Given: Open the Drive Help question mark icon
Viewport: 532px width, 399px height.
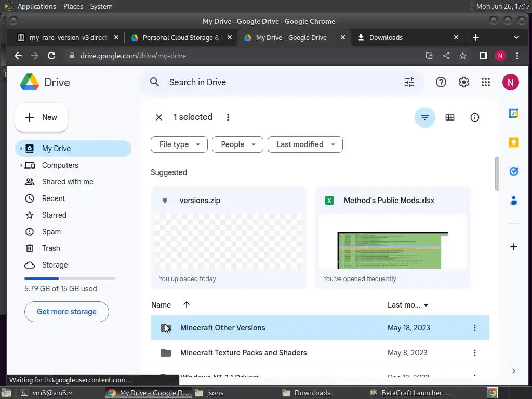Looking at the screenshot, I should click(441, 82).
